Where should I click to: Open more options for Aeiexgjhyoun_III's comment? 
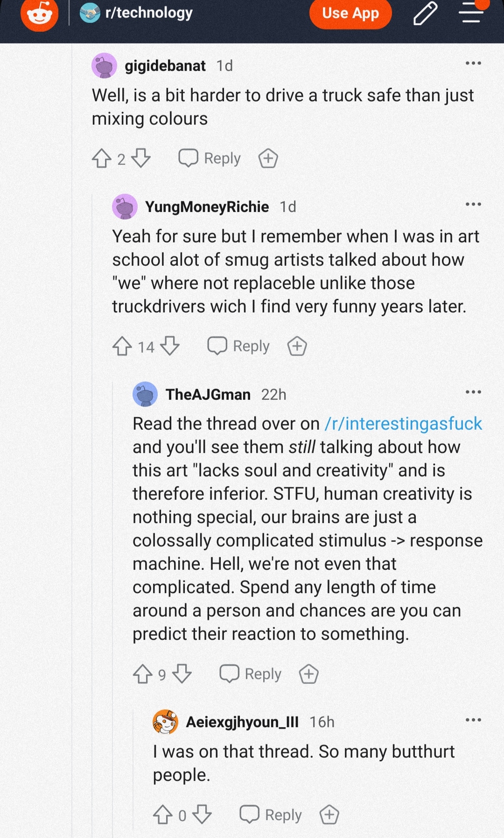pos(473,720)
